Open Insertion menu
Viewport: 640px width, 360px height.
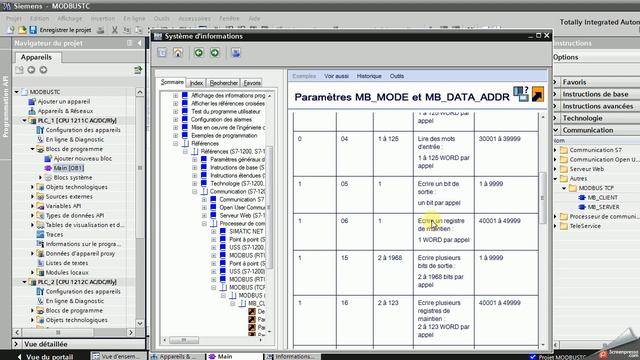click(x=102, y=18)
